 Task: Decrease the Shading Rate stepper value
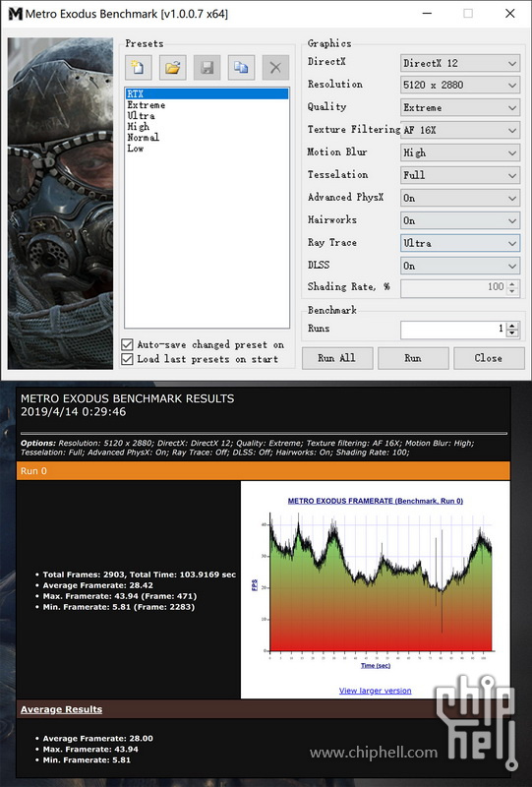click(x=512, y=291)
